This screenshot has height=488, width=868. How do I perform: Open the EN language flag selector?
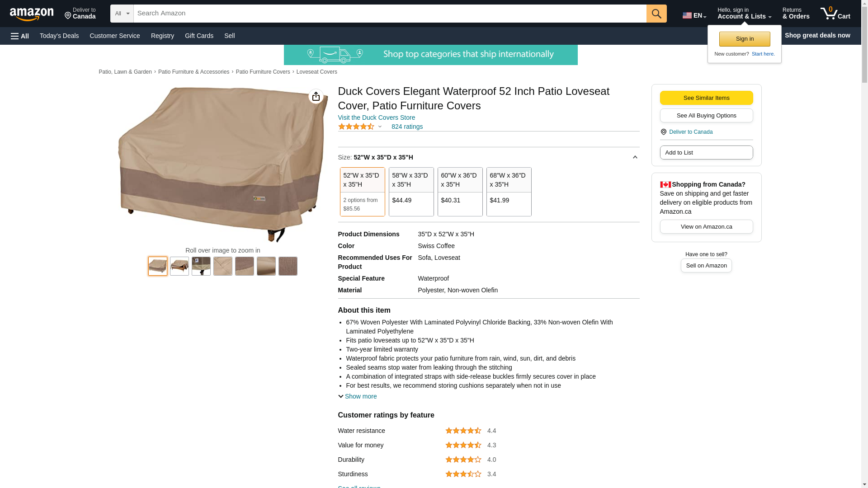[694, 15]
